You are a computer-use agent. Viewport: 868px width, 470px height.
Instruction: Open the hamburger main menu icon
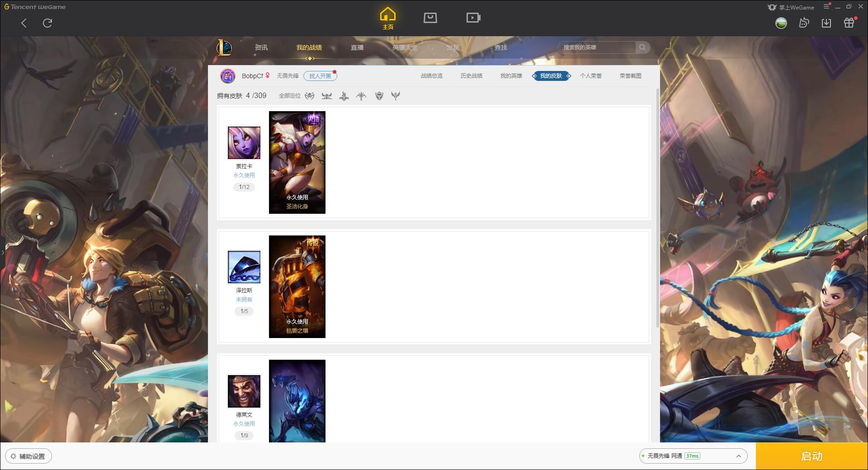[x=826, y=6]
